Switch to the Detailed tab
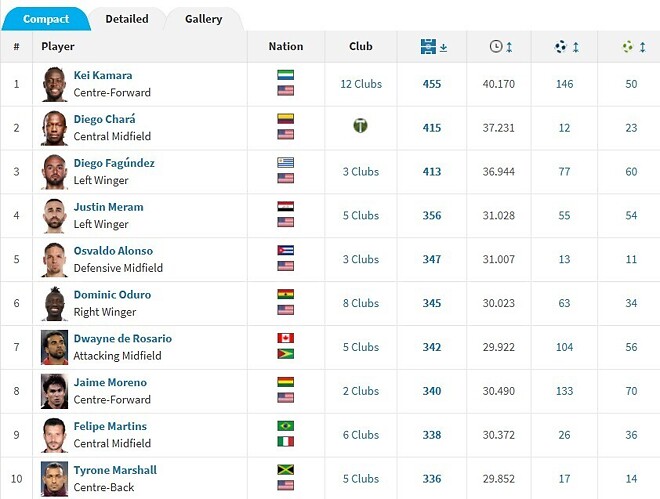 click(127, 19)
